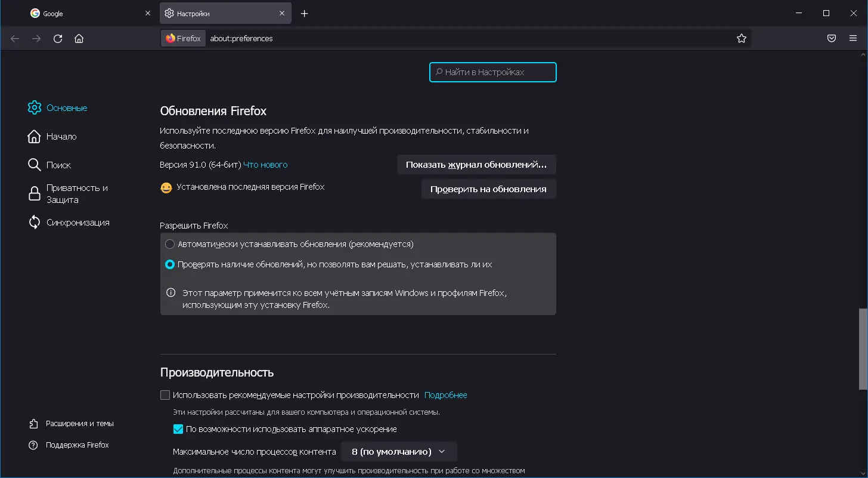Bookmark this page with the star icon
The image size is (868, 478).
(x=742, y=38)
